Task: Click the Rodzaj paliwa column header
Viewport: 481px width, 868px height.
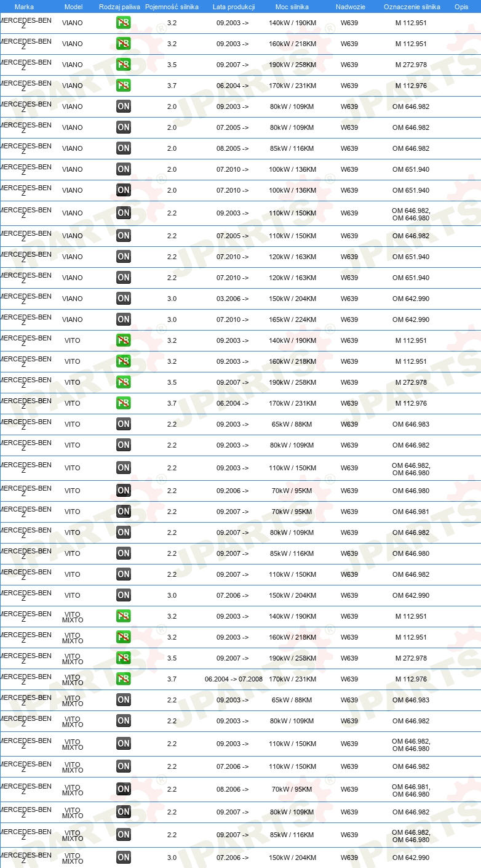Action: pos(119,7)
